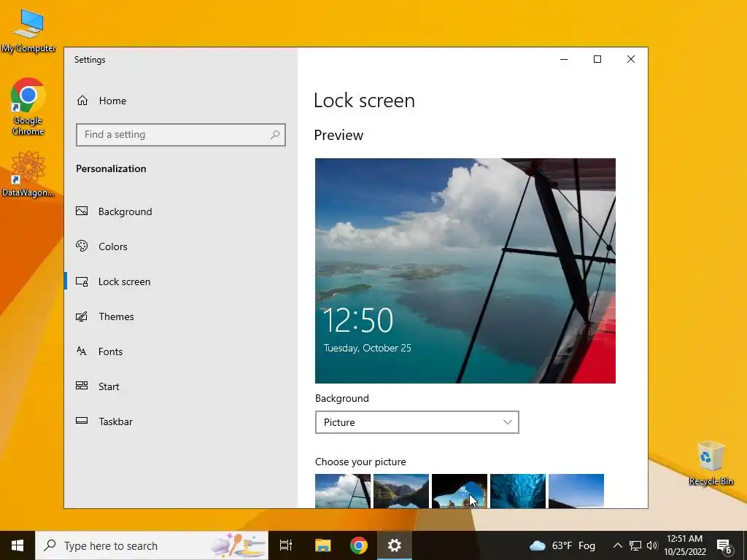747x560 pixels.
Task: Choose the airplane wing picture thumbnail
Action: coord(343,491)
